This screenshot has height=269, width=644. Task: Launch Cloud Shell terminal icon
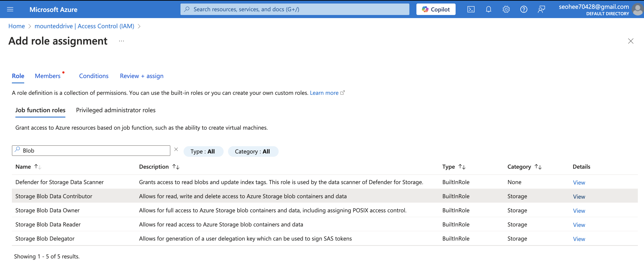point(471,9)
